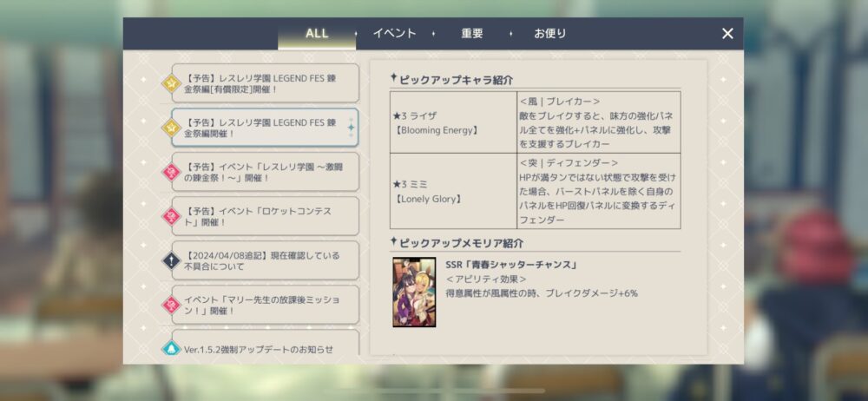The height and width of the screenshot is (401, 868).
Task: Open the 重要 tab
Action: [x=472, y=33]
